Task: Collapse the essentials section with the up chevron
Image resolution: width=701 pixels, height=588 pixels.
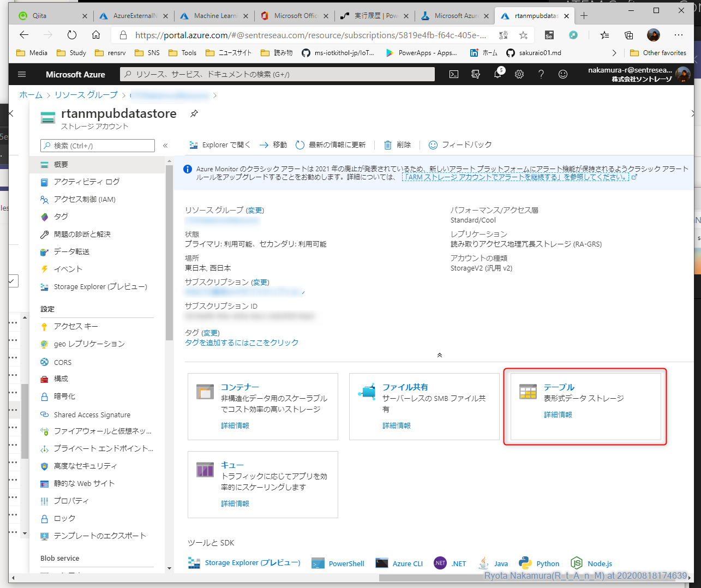Action: (x=440, y=355)
